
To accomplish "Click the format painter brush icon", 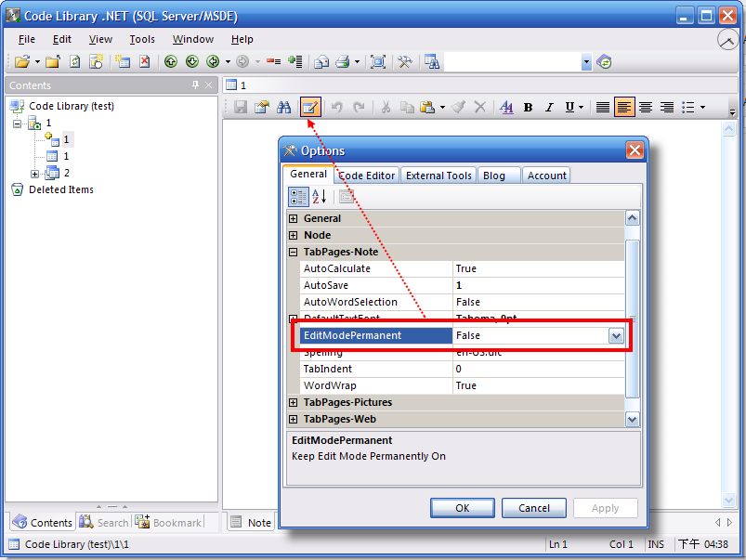I will 458,108.
